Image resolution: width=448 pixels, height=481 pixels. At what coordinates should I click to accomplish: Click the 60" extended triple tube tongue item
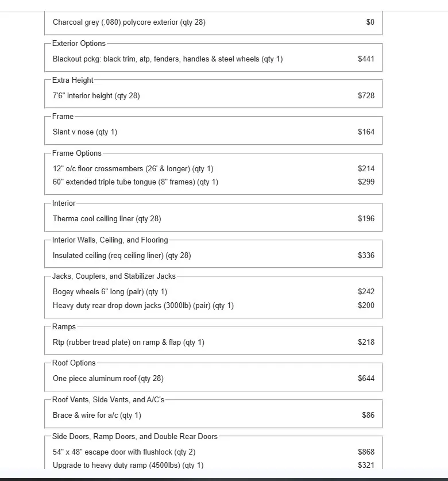point(136,182)
